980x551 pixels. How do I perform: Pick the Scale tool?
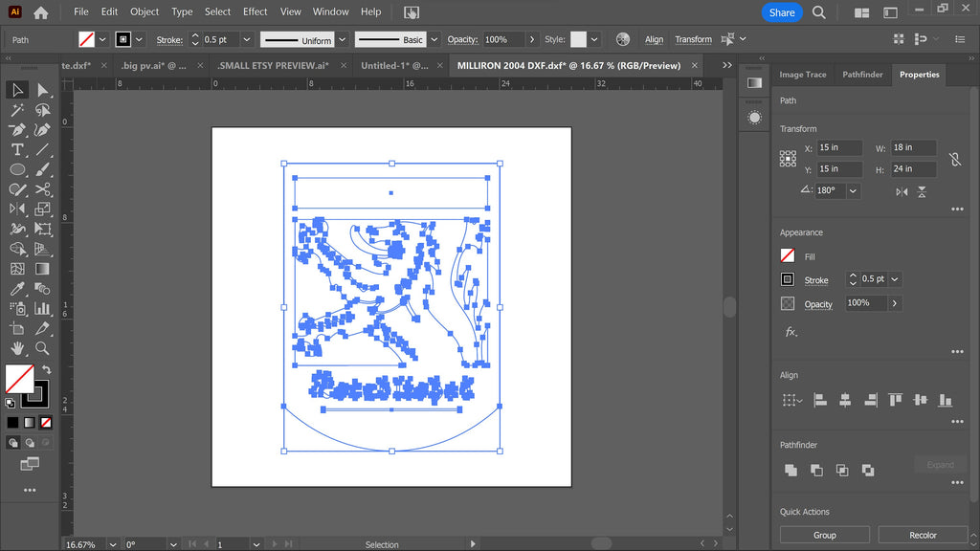(x=42, y=209)
